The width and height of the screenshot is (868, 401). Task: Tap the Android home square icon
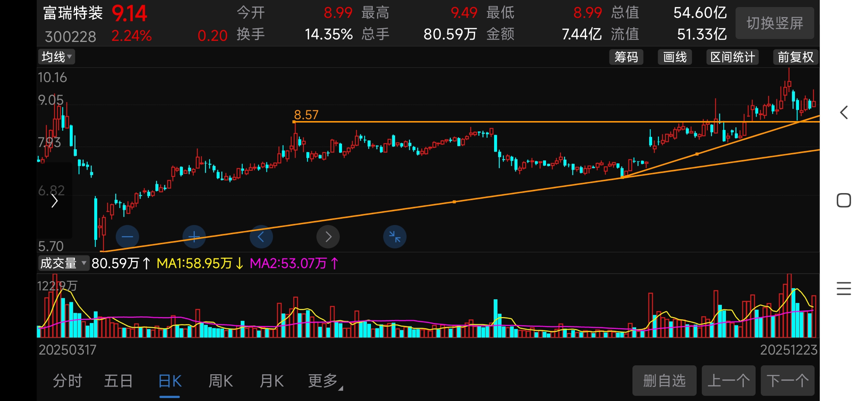pyautogui.click(x=844, y=200)
